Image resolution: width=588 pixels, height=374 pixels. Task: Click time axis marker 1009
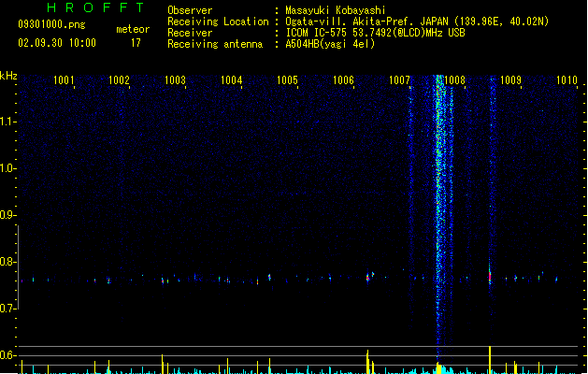[x=510, y=80]
